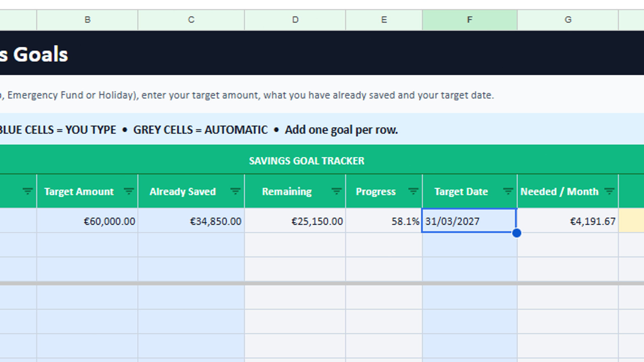
Task: Click the €25,150.00 remaining cell
Action: (295, 221)
